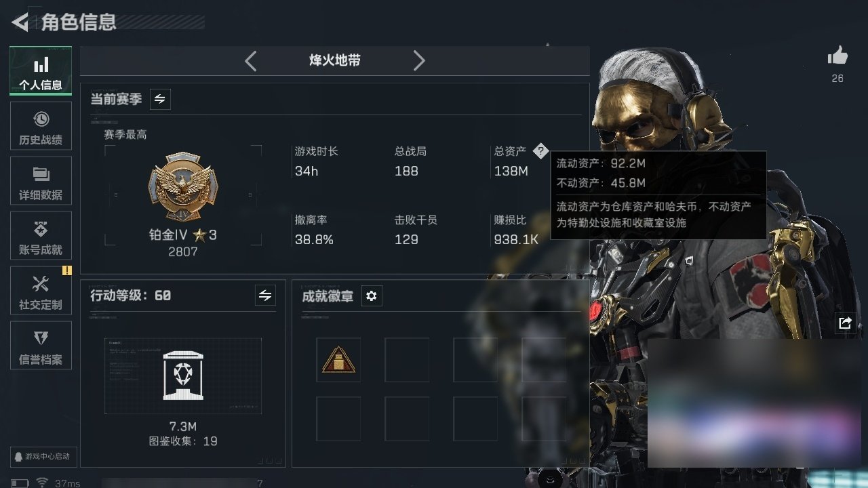Go back using the top-left arrow
The width and height of the screenshot is (868, 488).
pyautogui.click(x=20, y=22)
